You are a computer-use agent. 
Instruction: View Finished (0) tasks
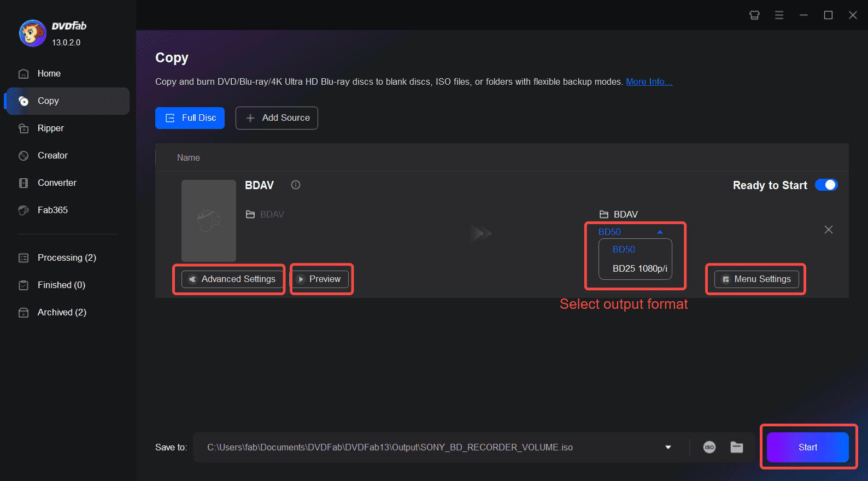(x=67, y=285)
